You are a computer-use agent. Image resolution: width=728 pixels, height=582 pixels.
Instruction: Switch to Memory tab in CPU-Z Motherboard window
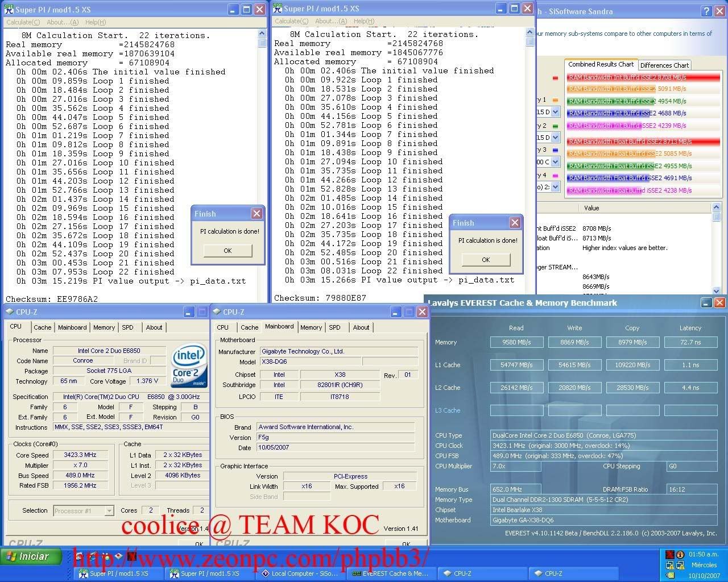pos(311,327)
